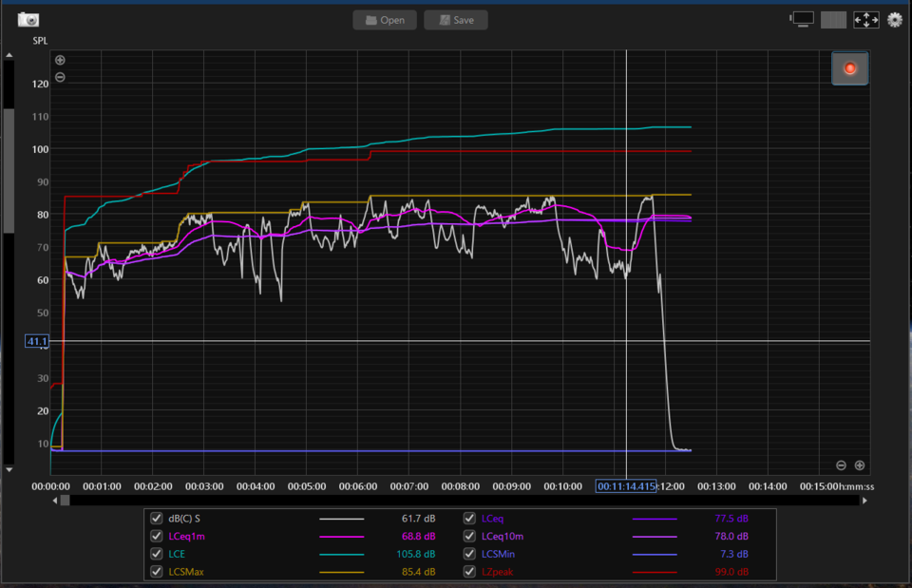
Task: Zoom in time axis with the bottom-right plus icon
Action: (859, 465)
